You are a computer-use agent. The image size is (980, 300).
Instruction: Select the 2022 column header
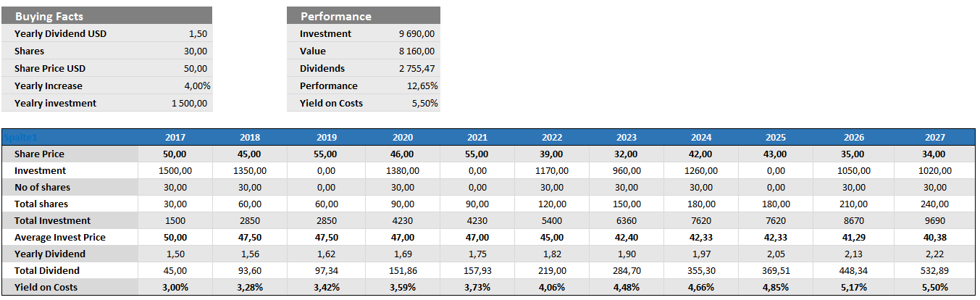click(552, 137)
